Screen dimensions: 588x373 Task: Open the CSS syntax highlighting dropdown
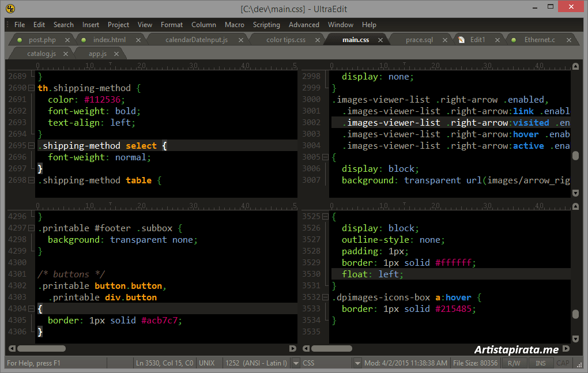pyautogui.click(x=357, y=363)
